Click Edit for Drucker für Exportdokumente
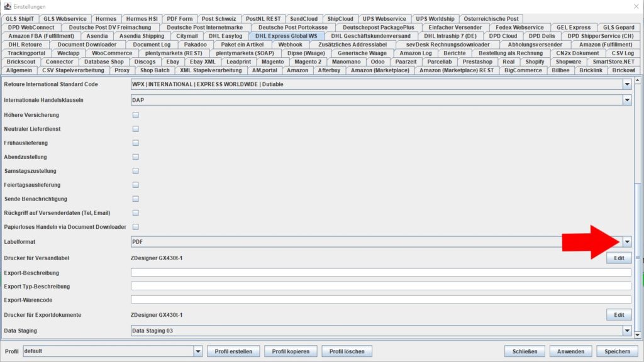This screenshot has height=362, width=644. pos(619,315)
